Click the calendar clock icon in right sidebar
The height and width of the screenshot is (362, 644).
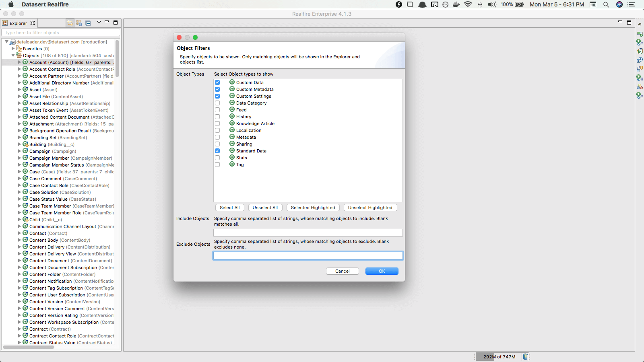pos(640,60)
